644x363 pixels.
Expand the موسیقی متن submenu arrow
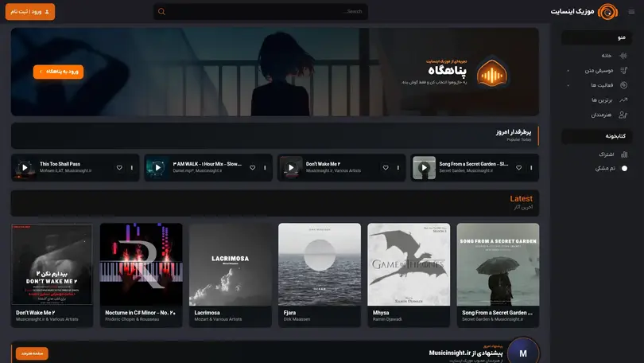pyautogui.click(x=568, y=71)
